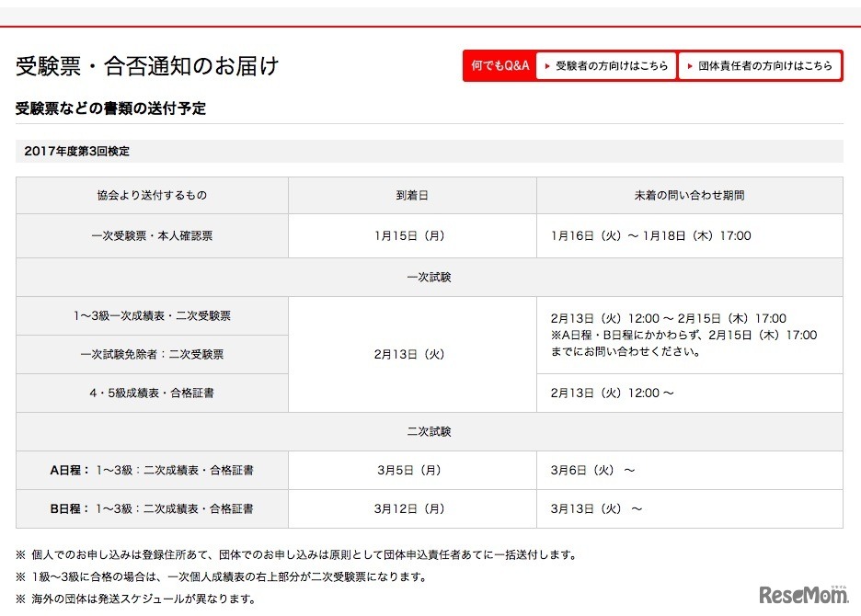This screenshot has width=861, height=616.
Task: Select the 何でもQ&A red badge
Action: [x=499, y=65]
